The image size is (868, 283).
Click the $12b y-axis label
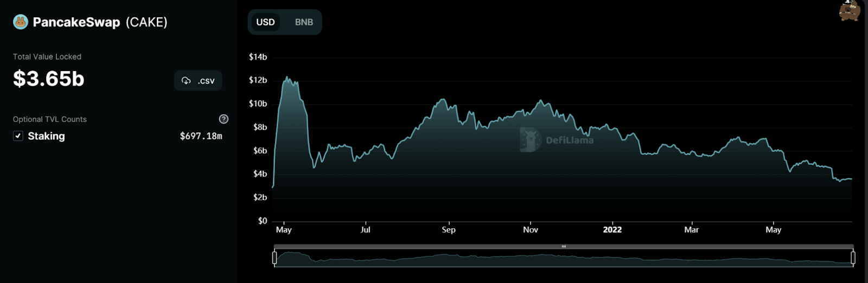pos(258,80)
